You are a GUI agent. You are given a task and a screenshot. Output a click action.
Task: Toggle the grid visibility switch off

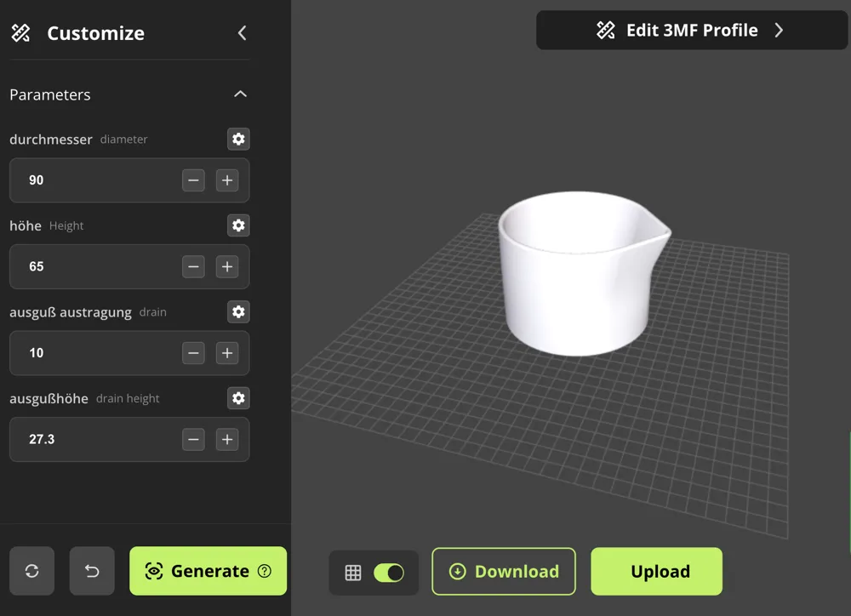pyautogui.click(x=388, y=572)
